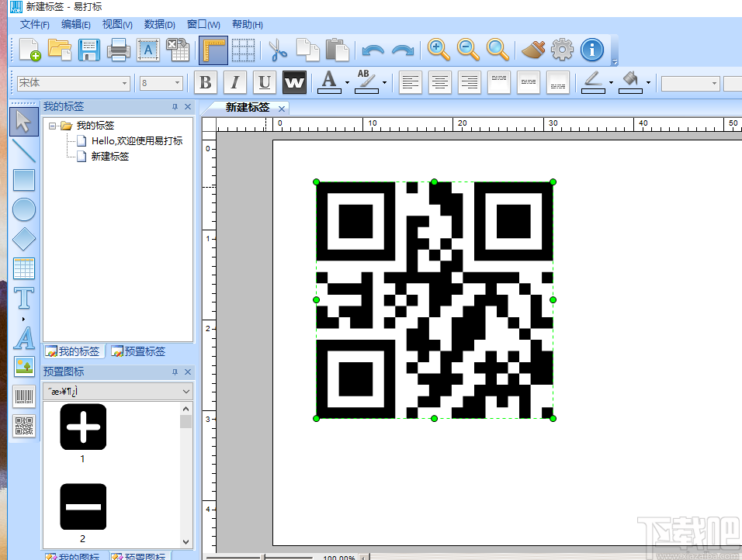Collapse the 我的标签 tree folder

pos(52,126)
